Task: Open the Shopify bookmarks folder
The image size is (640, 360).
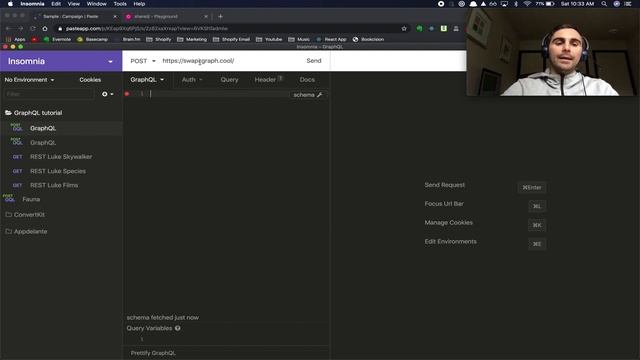Action: point(159,39)
